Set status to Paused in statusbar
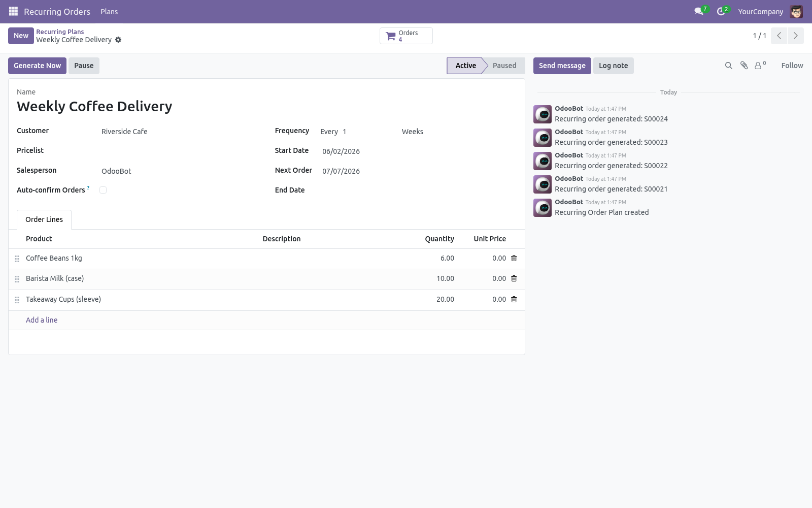This screenshot has width=812, height=508. click(504, 66)
